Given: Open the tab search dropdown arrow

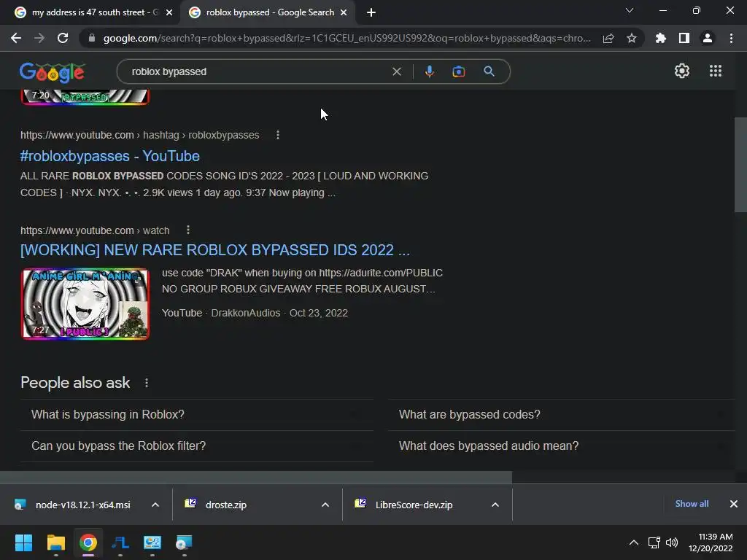Looking at the screenshot, I should (x=630, y=10).
